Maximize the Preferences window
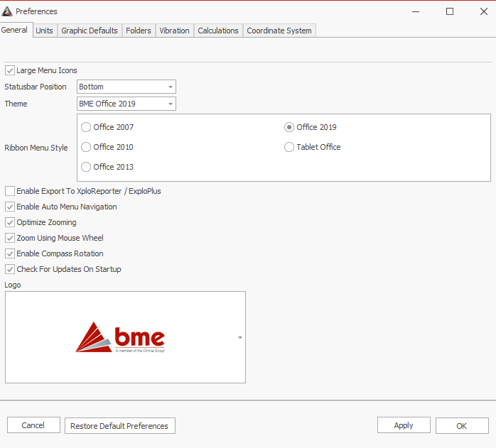496x448 pixels. 450,11
